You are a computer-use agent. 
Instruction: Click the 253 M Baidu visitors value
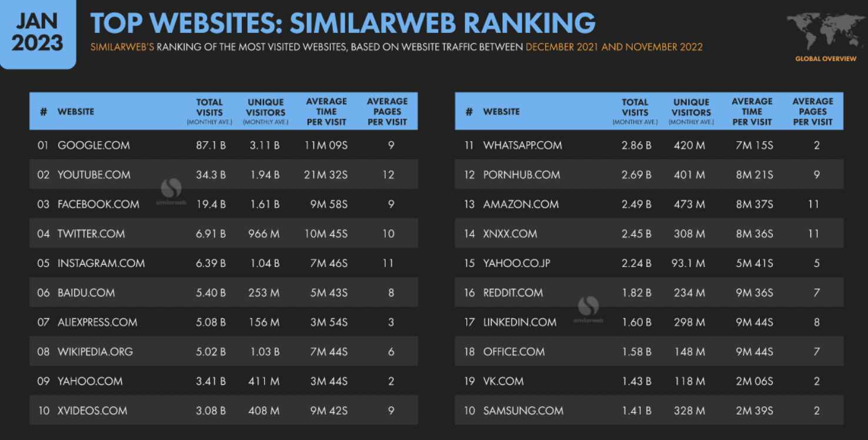[x=265, y=292]
